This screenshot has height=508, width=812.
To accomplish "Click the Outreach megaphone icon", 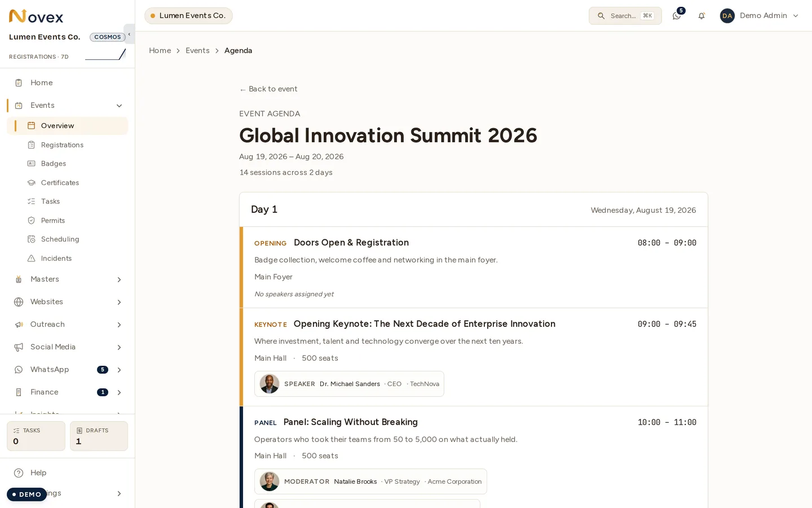I will 19,325.
